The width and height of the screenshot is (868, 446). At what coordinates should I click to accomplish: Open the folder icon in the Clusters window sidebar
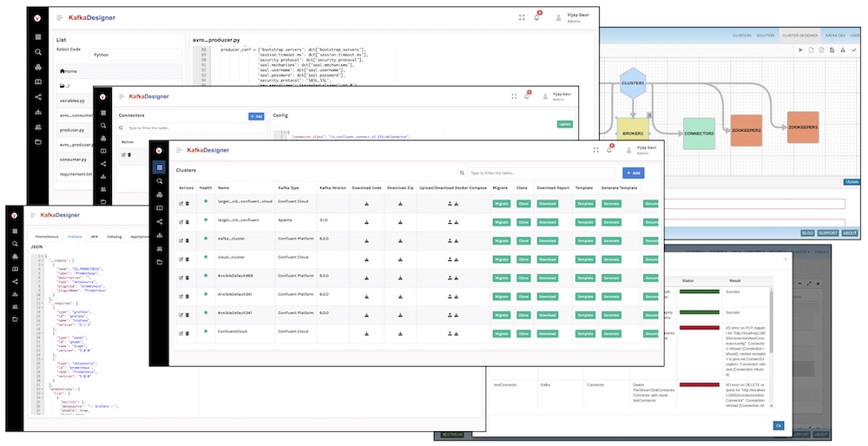[x=160, y=262]
